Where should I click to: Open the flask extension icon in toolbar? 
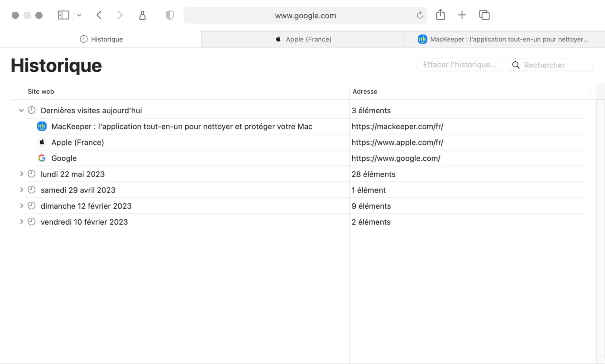click(143, 15)
